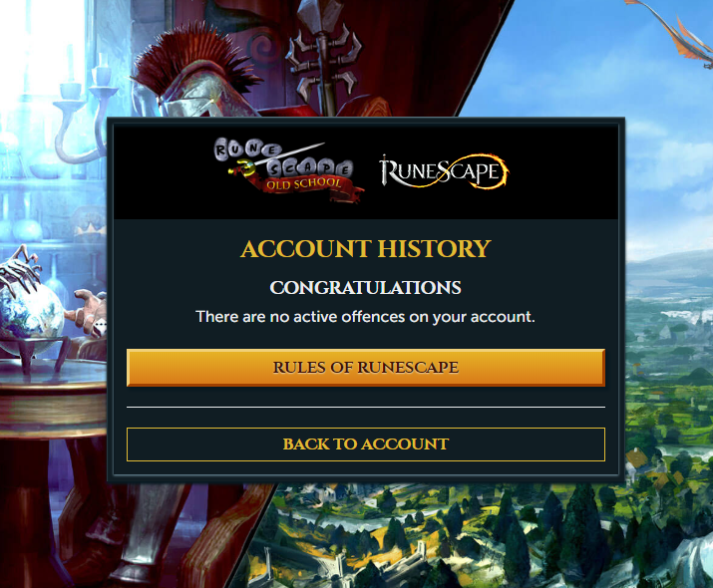Select the red Old School banner ribbon
The width and height of the screenshot is (713, 588).
pyautogui.click(x=309, y=186)
